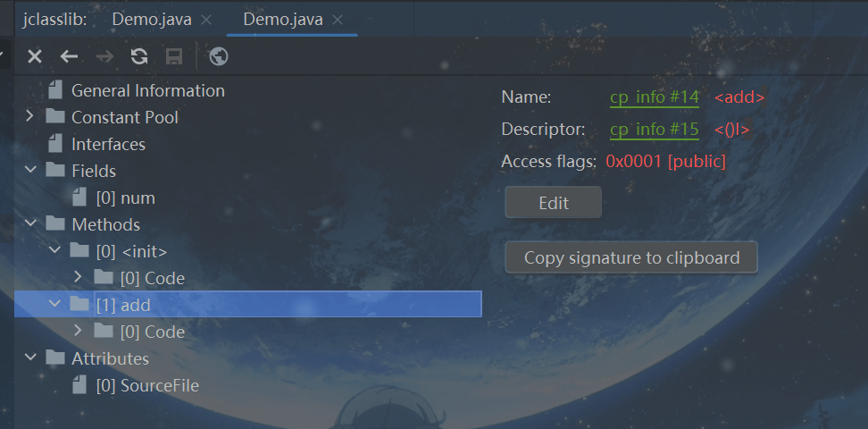Click the forward arrow toolbar icon
Viewport: 868px width, 429px height.
click(x=104, y=57)
